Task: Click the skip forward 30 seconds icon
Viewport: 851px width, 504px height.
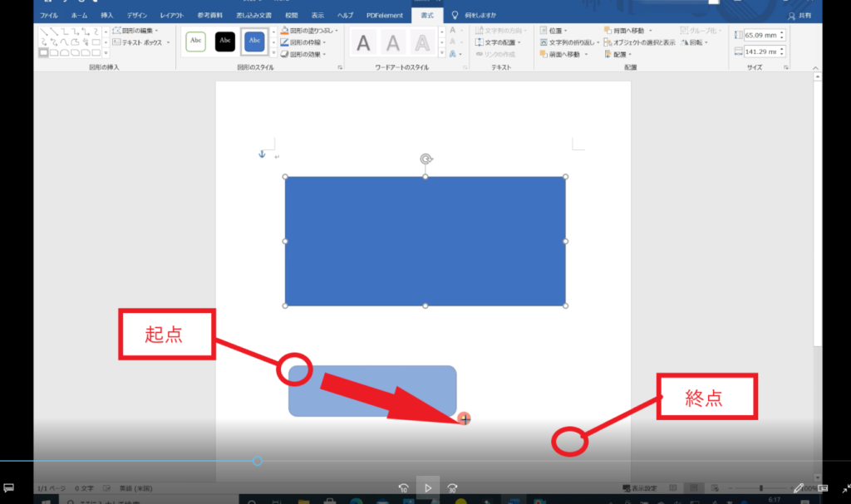Action: pos(452,488)
